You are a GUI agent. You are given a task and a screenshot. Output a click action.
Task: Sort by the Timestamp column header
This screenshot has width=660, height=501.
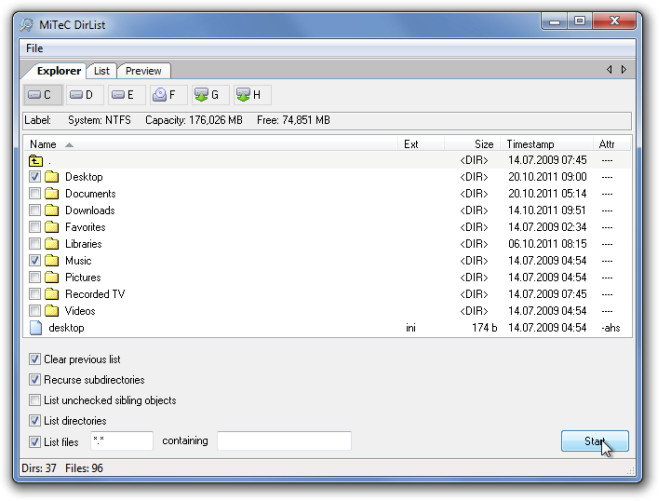pyautogui.click(x=547, y=144)
